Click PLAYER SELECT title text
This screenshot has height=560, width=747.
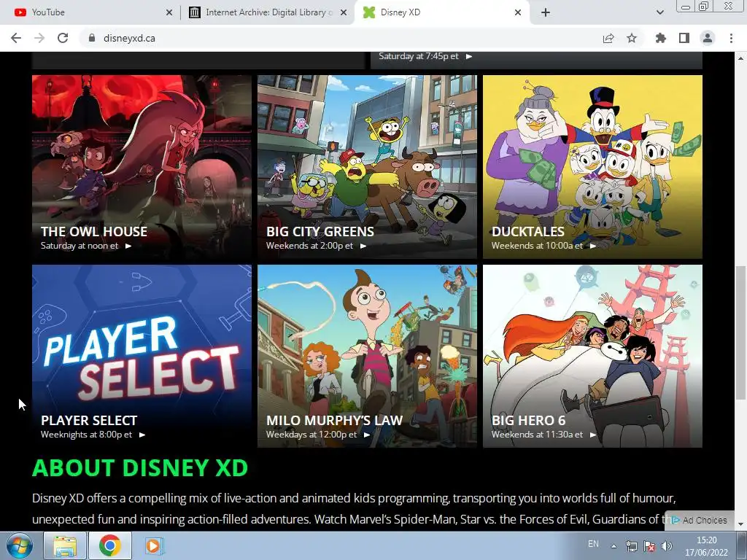89,421
